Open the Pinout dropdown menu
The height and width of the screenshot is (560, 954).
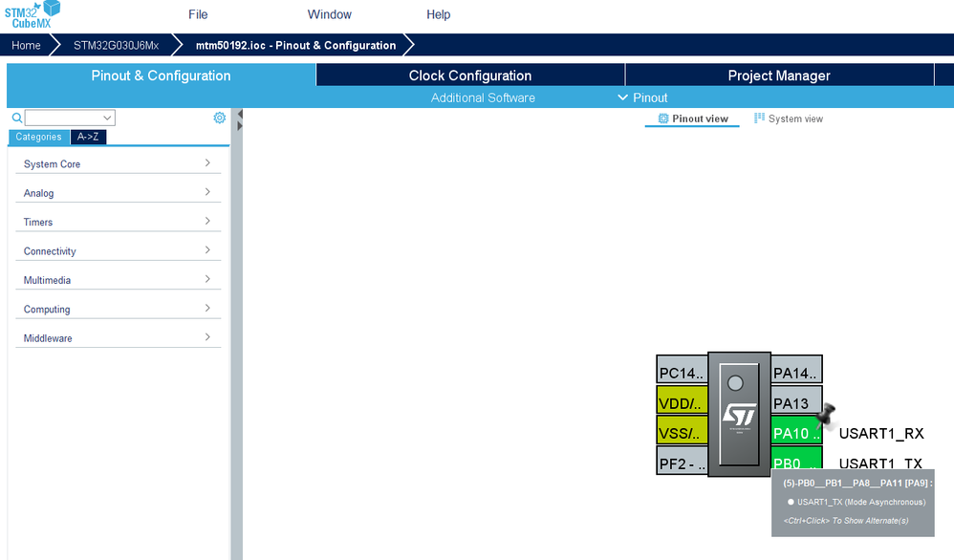tap(642, 97)
